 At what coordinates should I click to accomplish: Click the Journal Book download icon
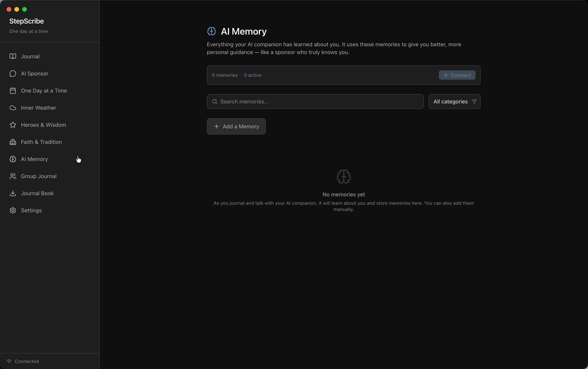(13, 193)
